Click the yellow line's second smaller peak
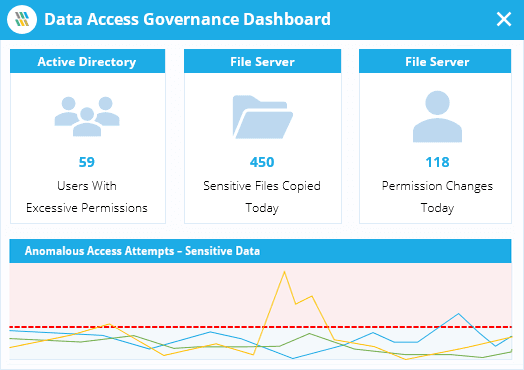Viewport: 524px width, 370px height. point(312,296)
